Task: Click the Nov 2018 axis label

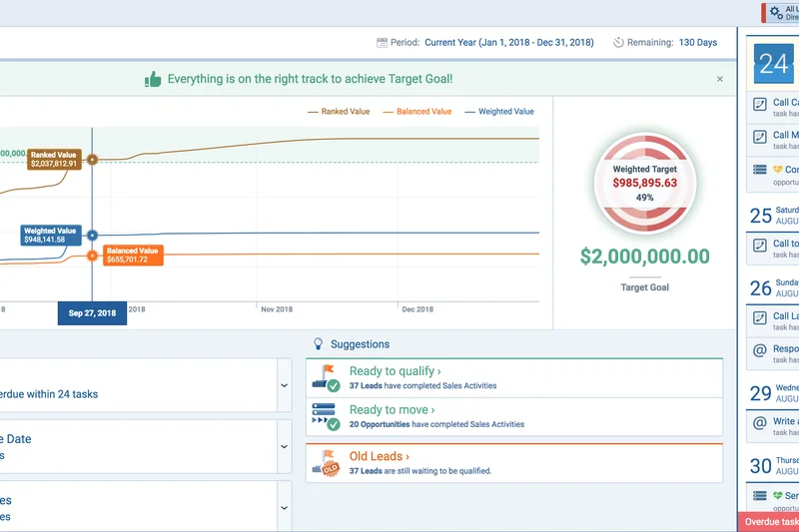Action: (277, 309)
